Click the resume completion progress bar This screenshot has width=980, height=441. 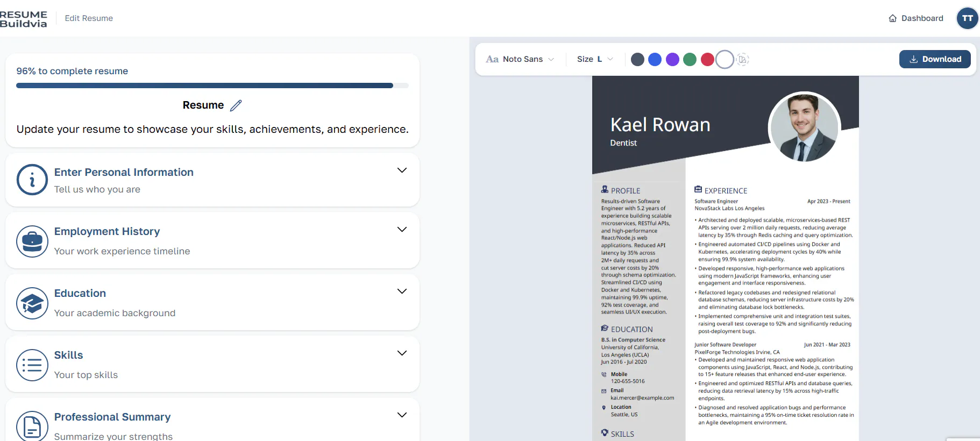(x=212, y=86)
